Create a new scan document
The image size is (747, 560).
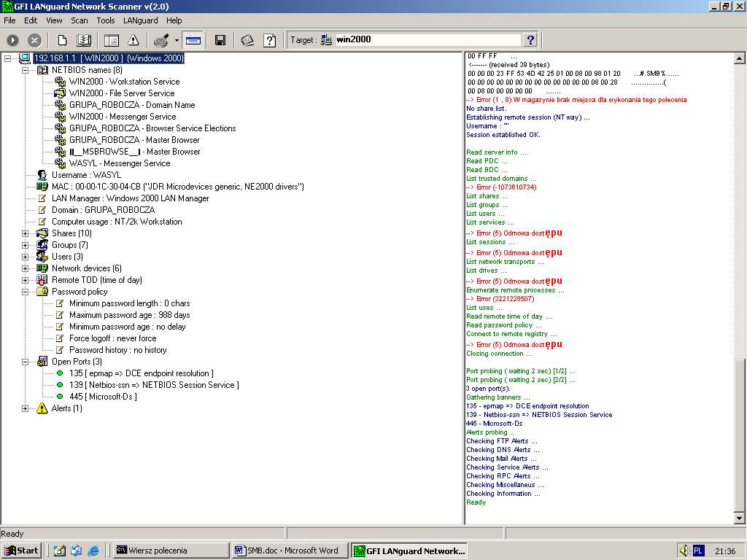click(x=63, y=41)
